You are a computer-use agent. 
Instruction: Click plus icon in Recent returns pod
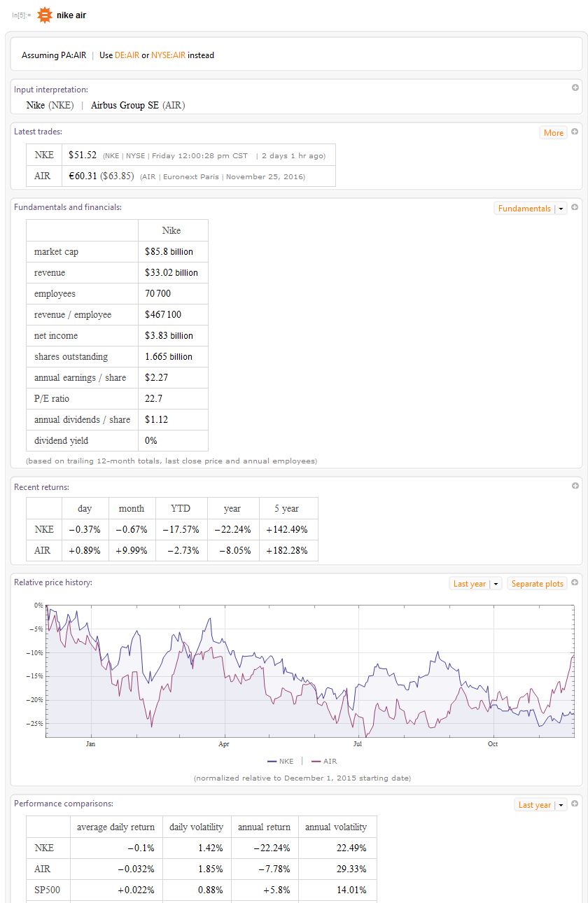[x=575, y=486]
